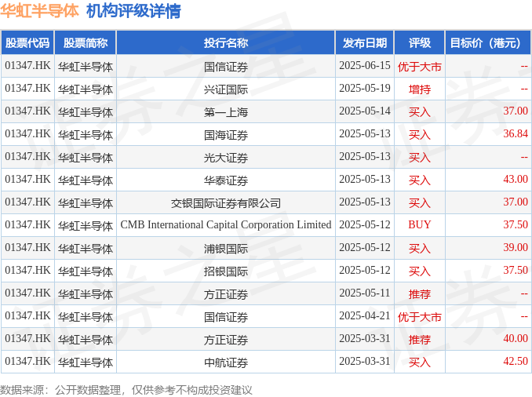Click the 浦银国际 broker cell
This screenshot has width=532, height=397.
[226, 249]
